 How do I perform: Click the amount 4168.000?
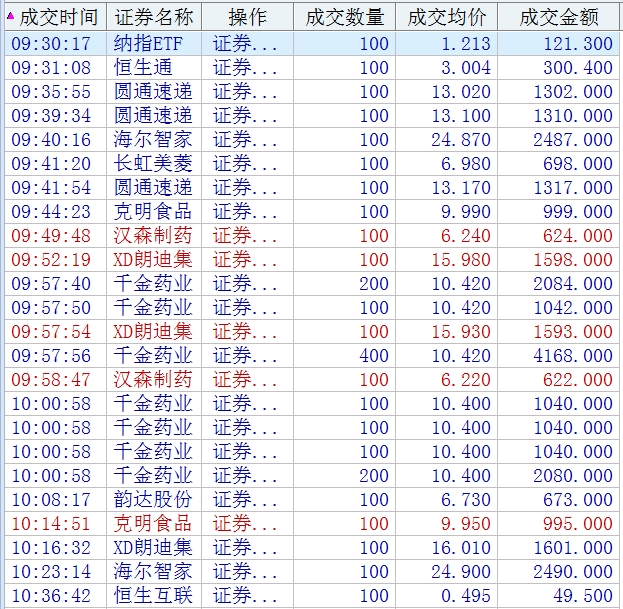pos(573,356)
